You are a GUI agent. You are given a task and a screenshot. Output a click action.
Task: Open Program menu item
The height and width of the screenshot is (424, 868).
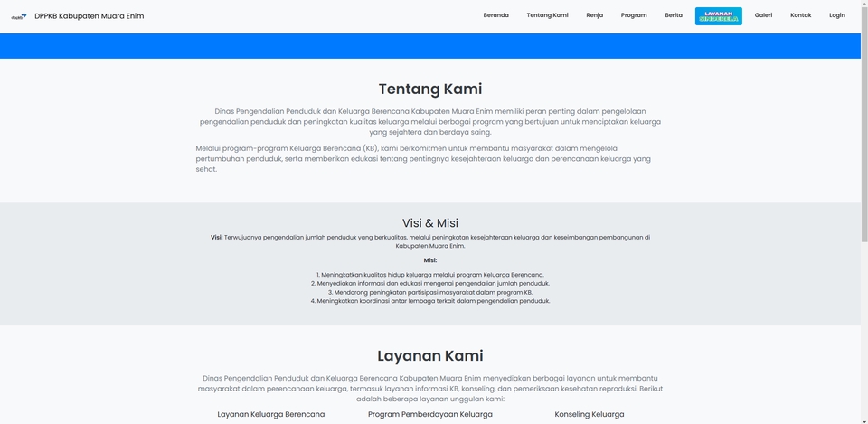pos(633,15)
